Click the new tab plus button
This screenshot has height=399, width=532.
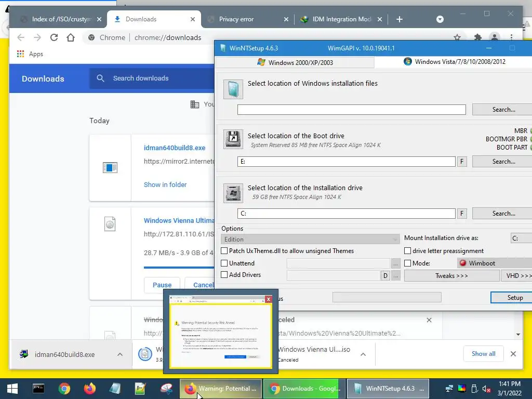click(x=400, y=19)
